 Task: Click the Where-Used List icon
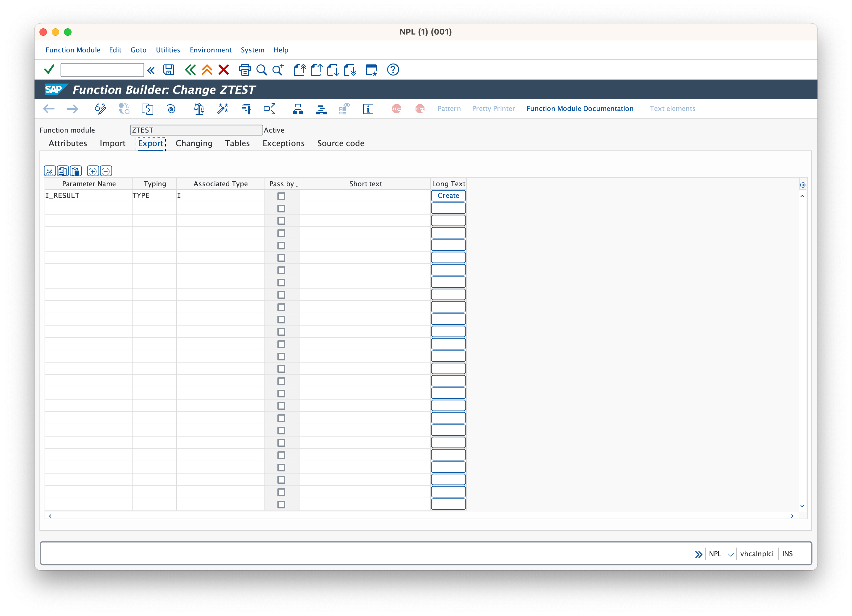point(270,109)
